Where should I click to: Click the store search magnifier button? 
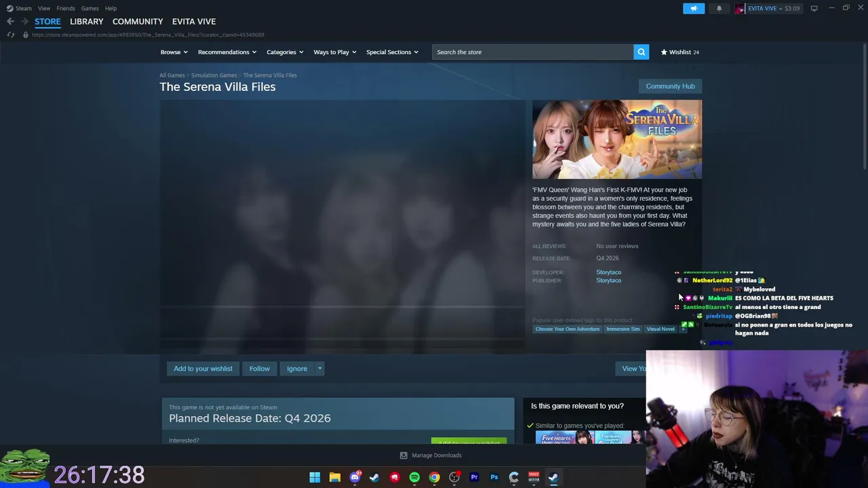coord(641,52)
